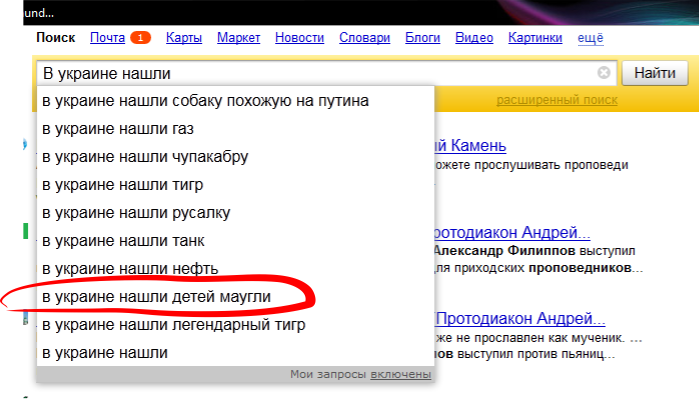Toggle the 'включены' my queries link
Image resolution: width=699 pixels, height=399 pixels.
click(401, 374)
